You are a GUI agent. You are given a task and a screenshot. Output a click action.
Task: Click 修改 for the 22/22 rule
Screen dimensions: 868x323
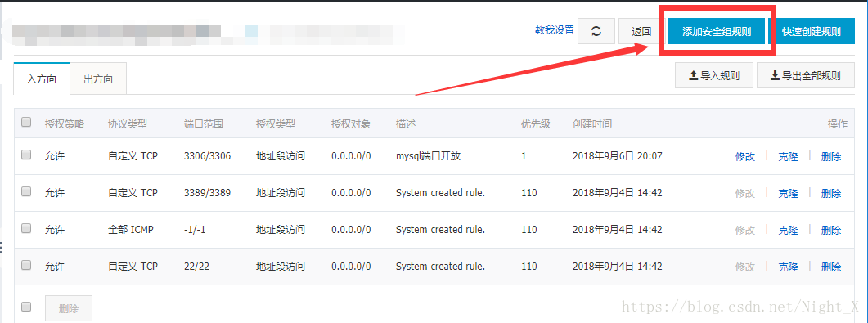[x=745, y=267]
